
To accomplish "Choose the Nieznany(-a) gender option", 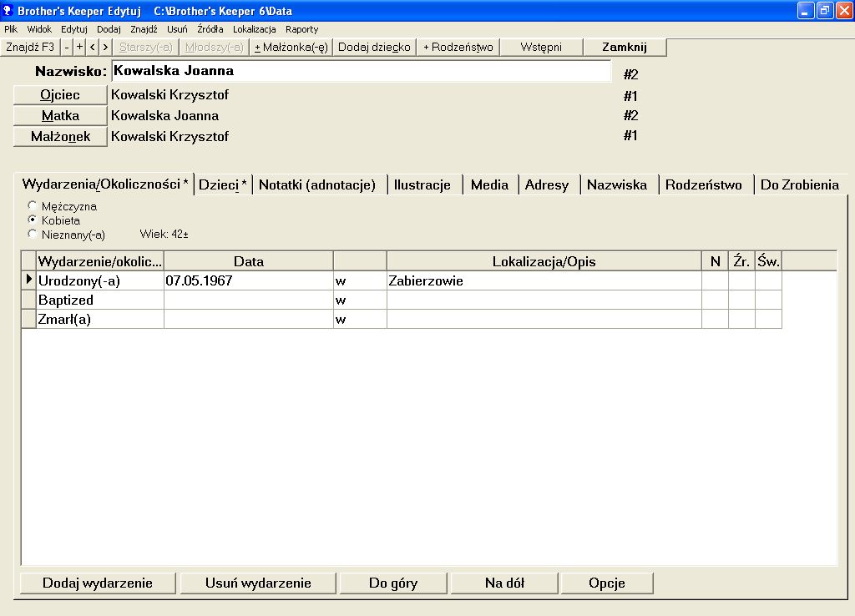I will [33, 235].
